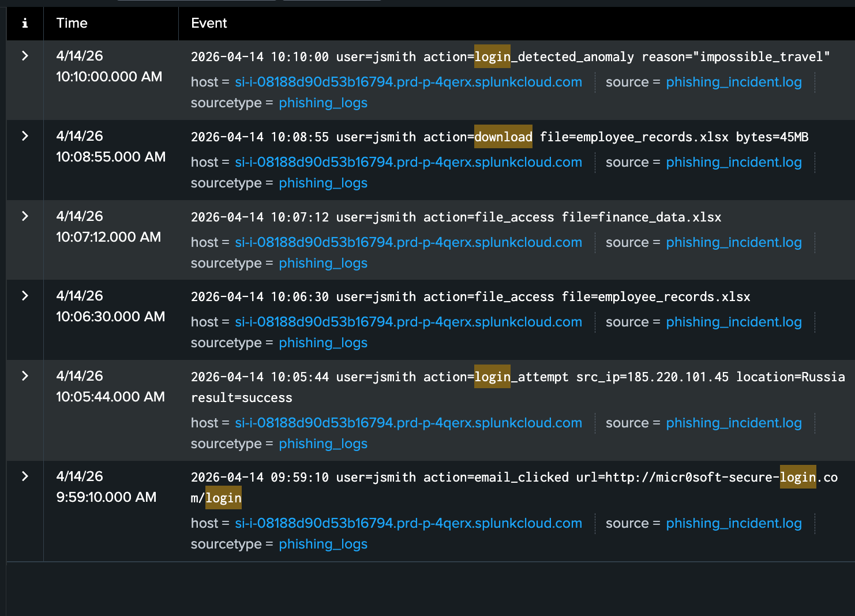Open host link in the impossible_travel event

click(x=408, y=82)
